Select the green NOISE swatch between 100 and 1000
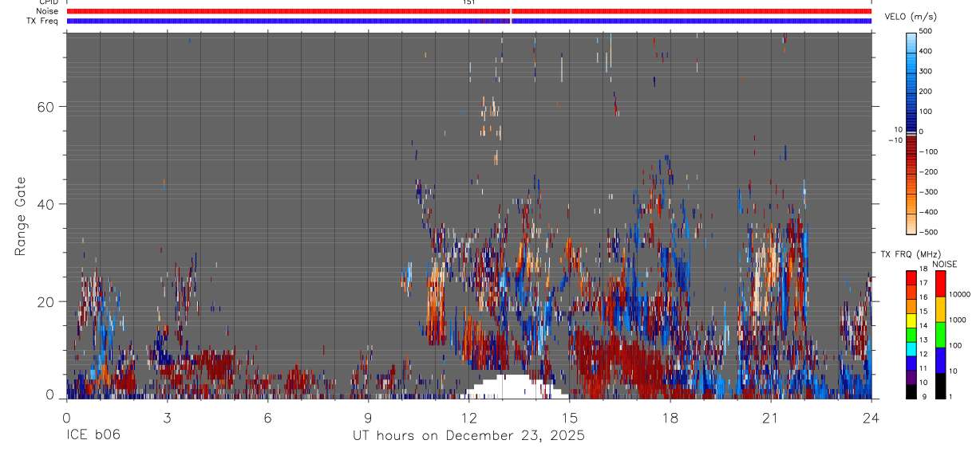980x452 pixels. point(940,334)
